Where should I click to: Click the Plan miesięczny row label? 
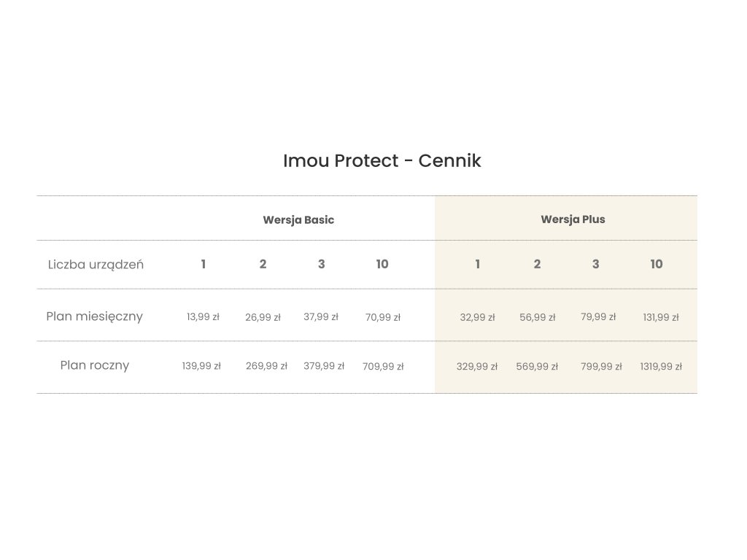point(94,316)
